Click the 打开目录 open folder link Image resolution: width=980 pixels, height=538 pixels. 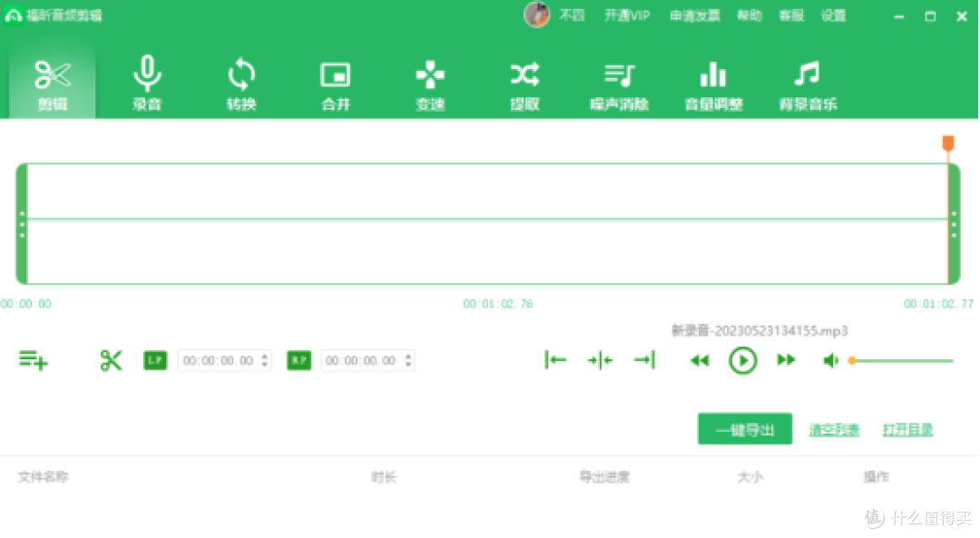pos(907,430)
